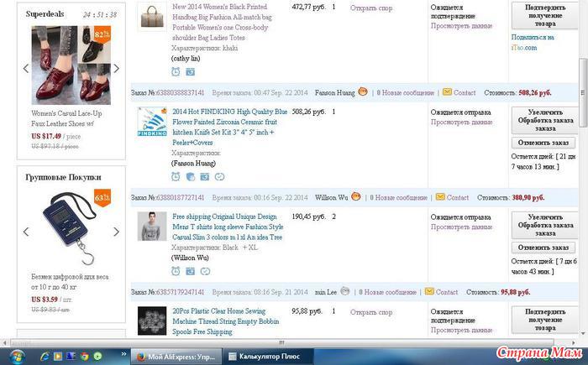Open the digital hanging scale group buy image

[71, 228]
